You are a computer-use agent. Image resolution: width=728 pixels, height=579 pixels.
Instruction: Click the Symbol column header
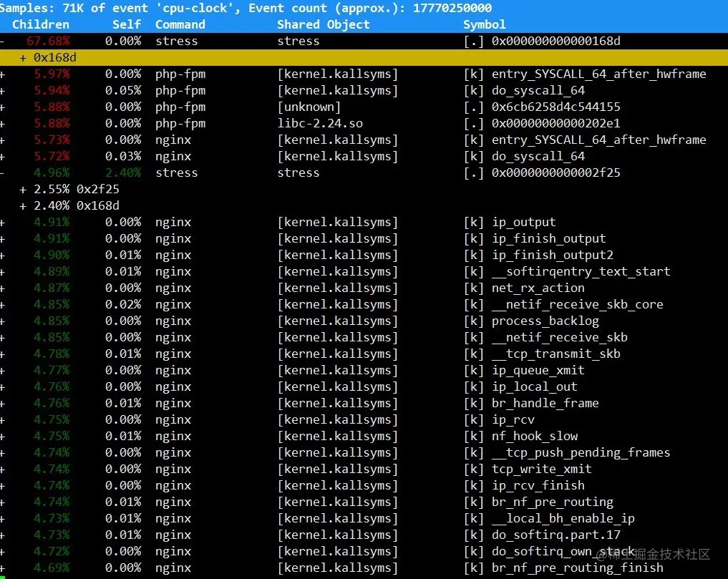[484, 24]
